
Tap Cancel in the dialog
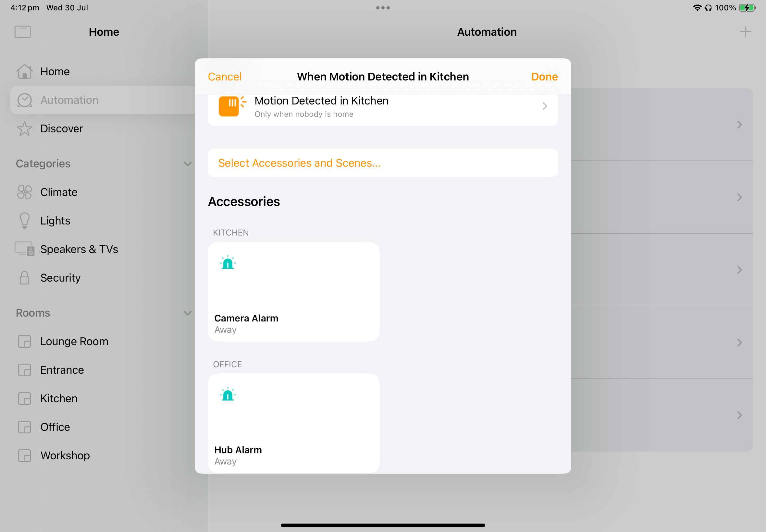coord(224,77)
